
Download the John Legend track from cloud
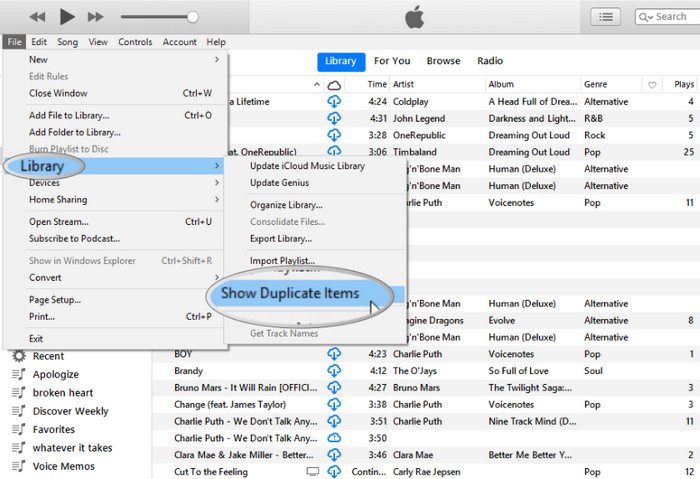[x=334, y=118]
